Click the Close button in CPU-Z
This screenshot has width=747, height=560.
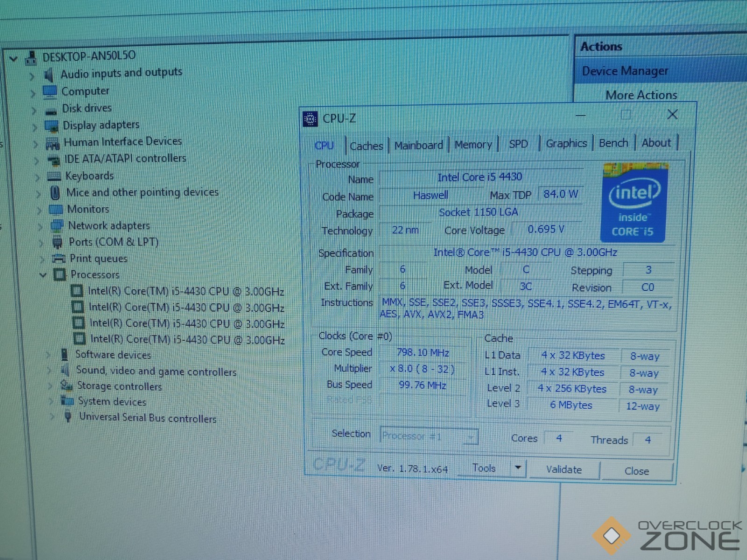(637, 471)
